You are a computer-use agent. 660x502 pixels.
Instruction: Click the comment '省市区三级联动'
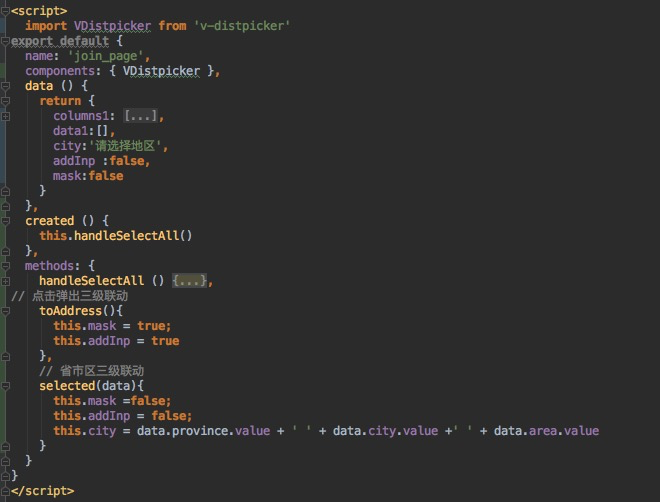pyautogui.click(x=102, y=371)
